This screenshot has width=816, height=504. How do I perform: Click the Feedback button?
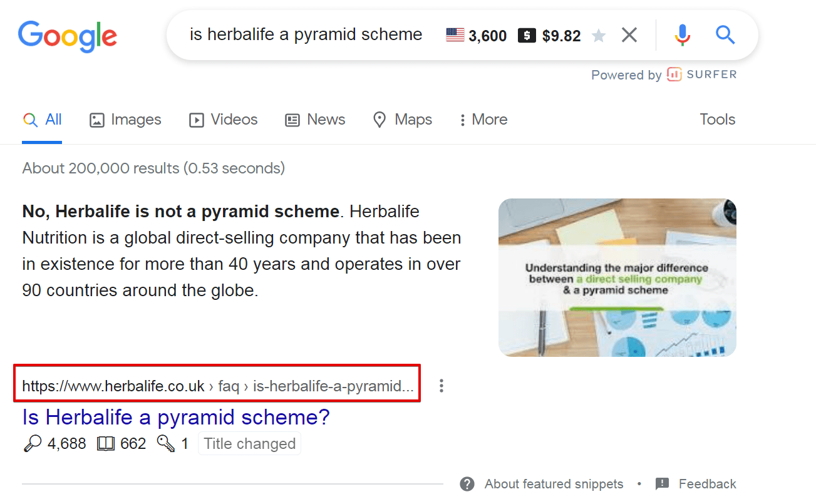pyautogui.click(x=696, y=484)
